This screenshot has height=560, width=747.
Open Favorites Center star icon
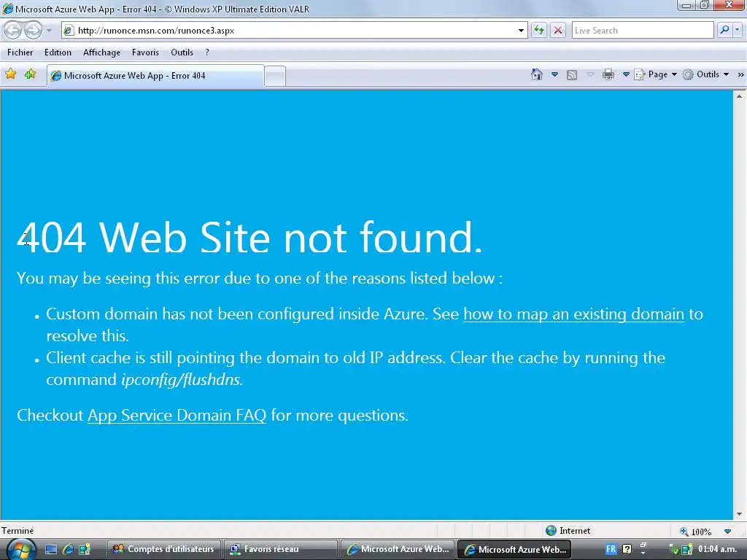[10, 74]
